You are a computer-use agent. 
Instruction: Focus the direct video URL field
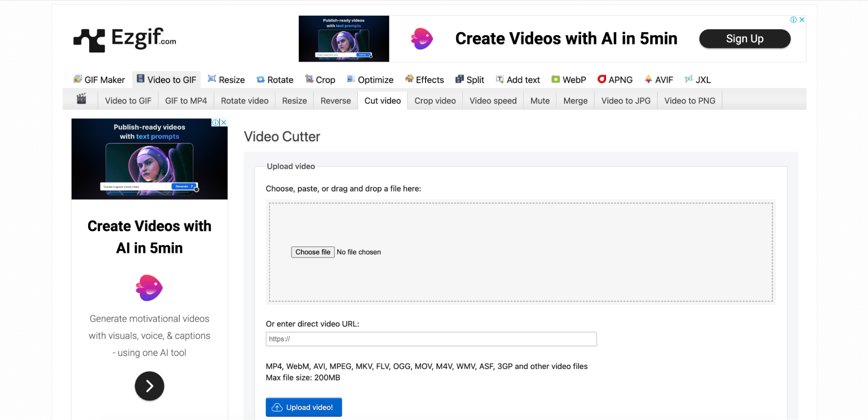[431, 339]
